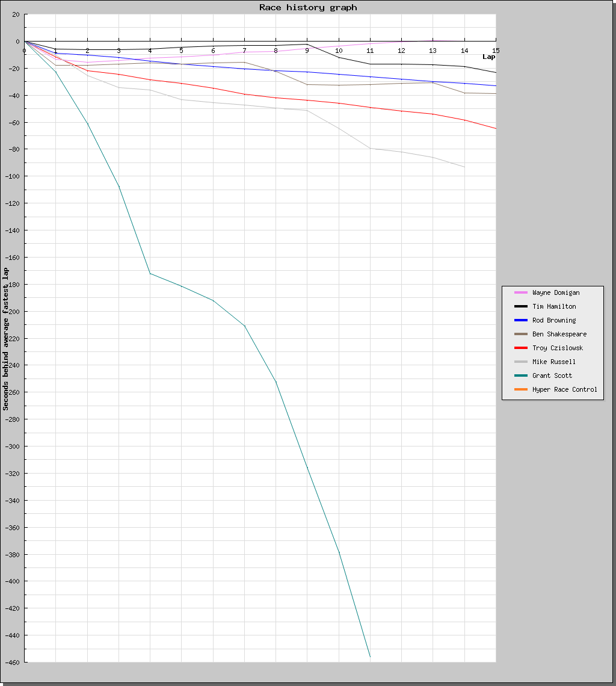
Task: Select the Ben Shakespeare legend label
Action: [x=559, y=334]
